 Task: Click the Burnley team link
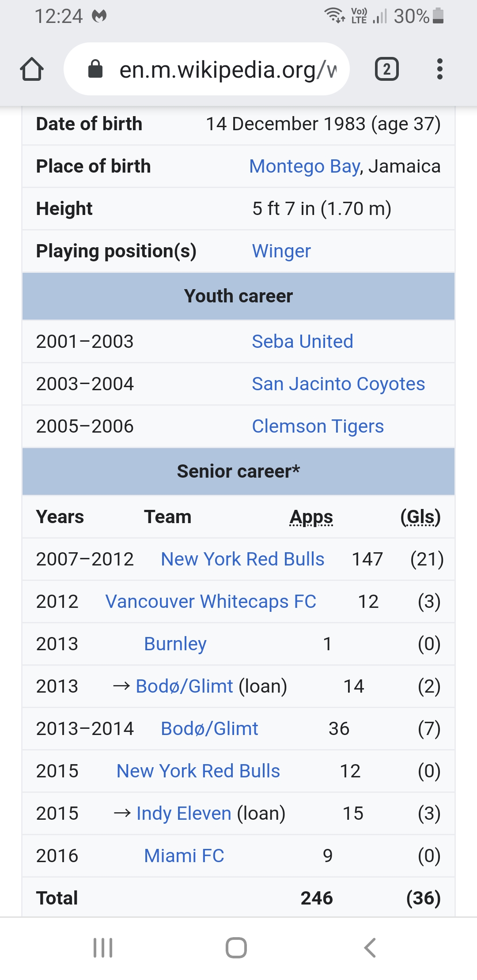[175, 644]
